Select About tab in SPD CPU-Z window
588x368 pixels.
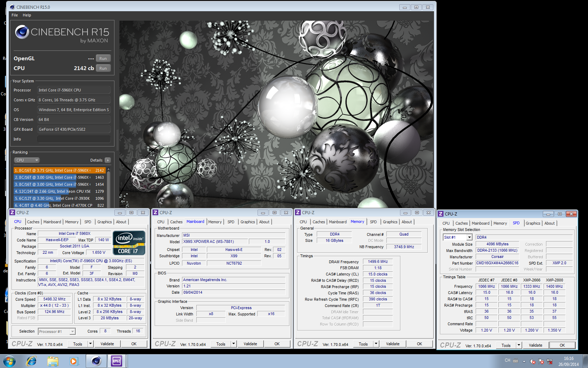tap(549, 223)
